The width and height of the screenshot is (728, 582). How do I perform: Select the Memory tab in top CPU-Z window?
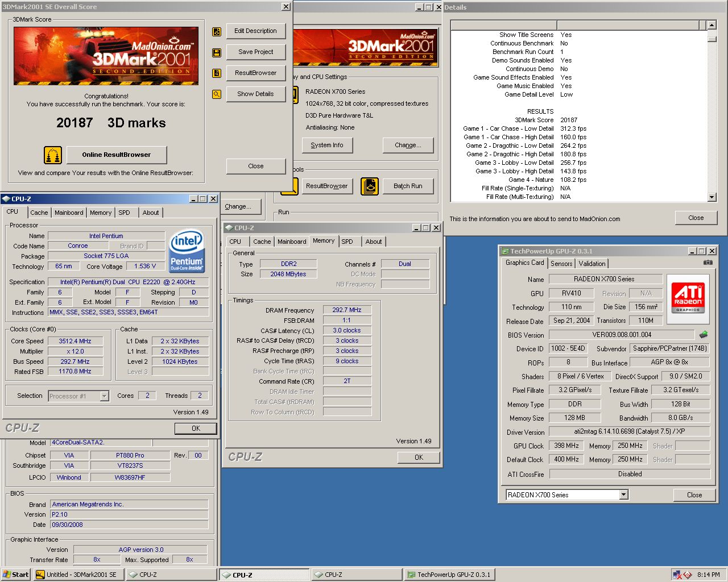click(101, 213)
